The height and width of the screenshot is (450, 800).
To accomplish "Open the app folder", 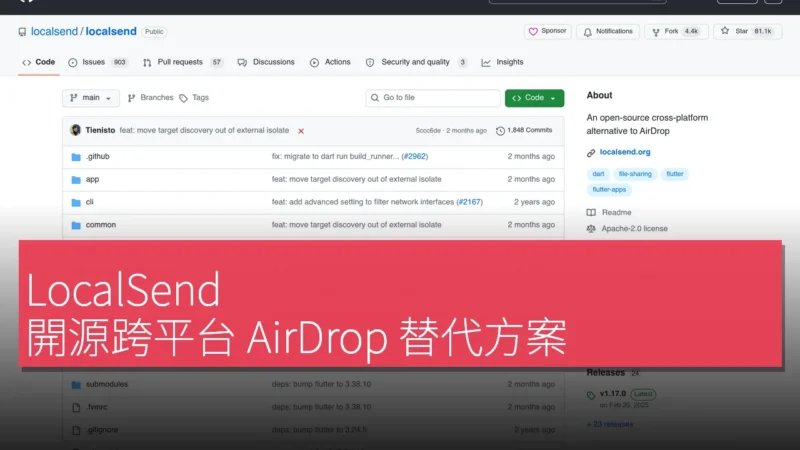I will click(92, 179).
